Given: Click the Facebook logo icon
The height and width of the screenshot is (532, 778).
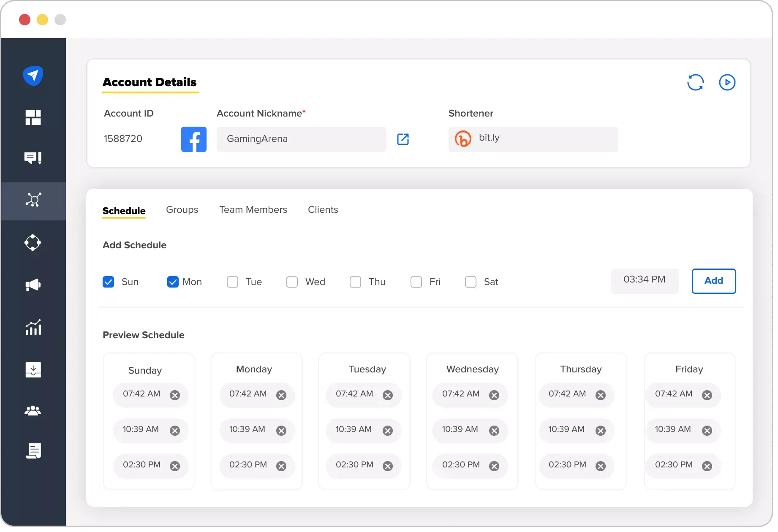Looking at the screenshot, I should (x=194, y=139).
